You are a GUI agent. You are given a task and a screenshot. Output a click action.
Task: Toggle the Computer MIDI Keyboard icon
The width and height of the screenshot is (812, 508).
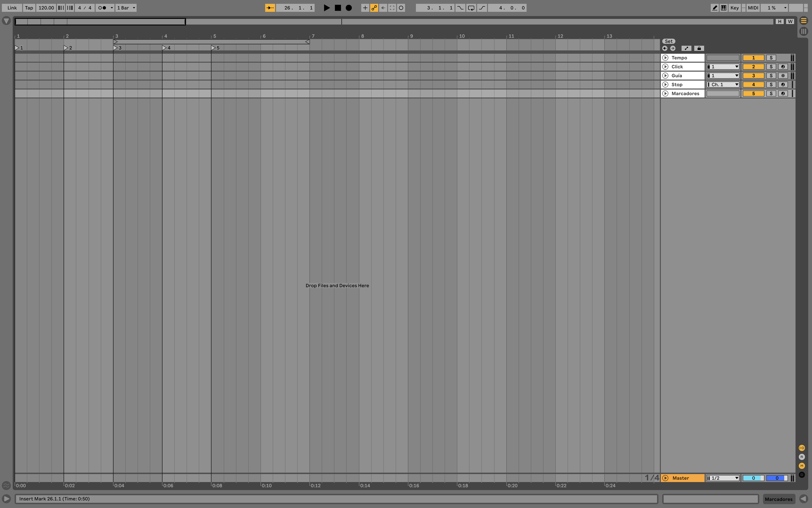point(724,8)
